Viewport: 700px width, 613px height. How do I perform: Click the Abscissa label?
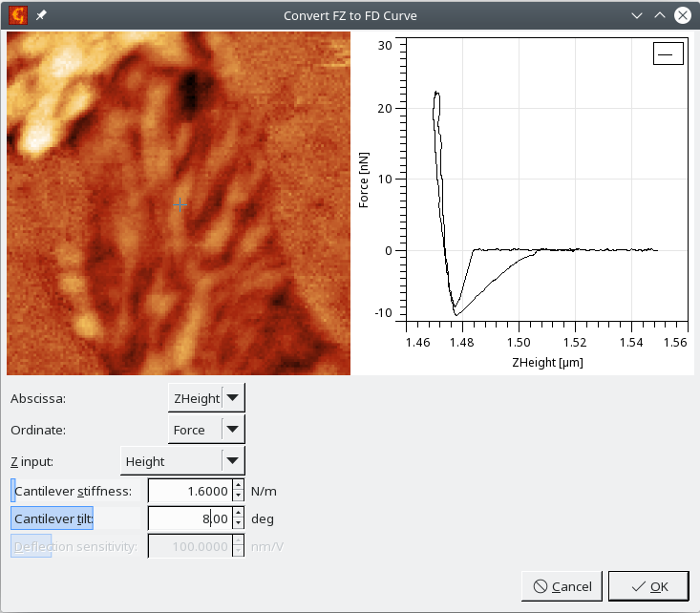[x=38, y=398]
